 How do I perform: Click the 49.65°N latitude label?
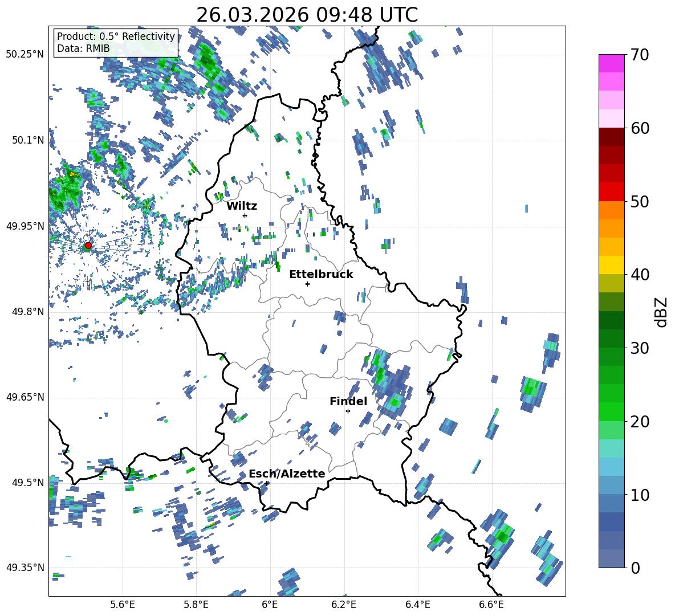25,397
